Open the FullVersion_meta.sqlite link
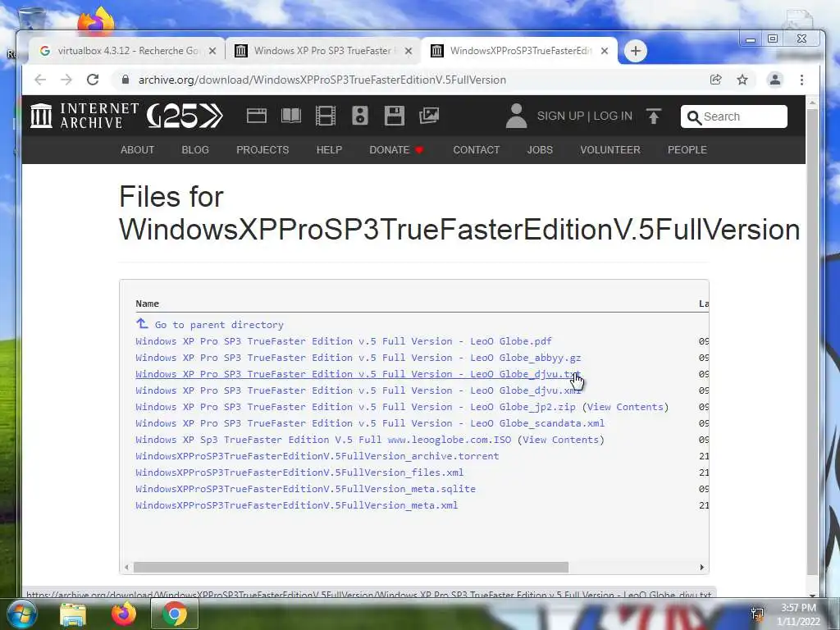This screenshot has height=630, width=840. pyautogui.click(x=305, y=489)
